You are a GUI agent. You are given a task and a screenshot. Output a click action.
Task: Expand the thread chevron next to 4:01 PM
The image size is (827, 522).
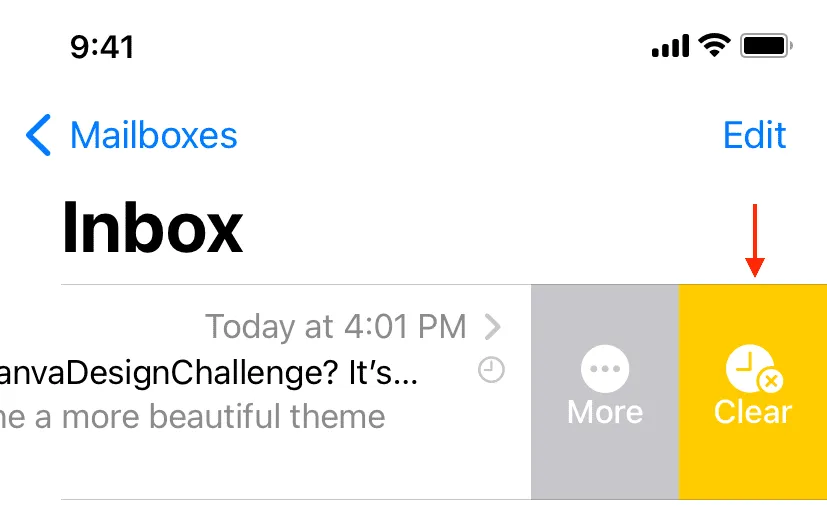click(x=493, y=327)
